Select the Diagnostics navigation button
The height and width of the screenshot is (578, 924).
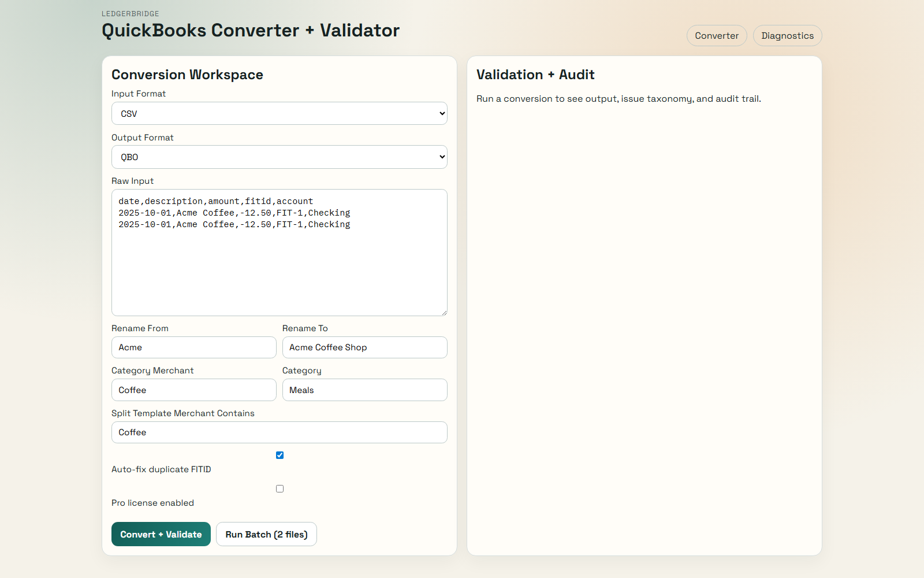(x=787, y=35)
